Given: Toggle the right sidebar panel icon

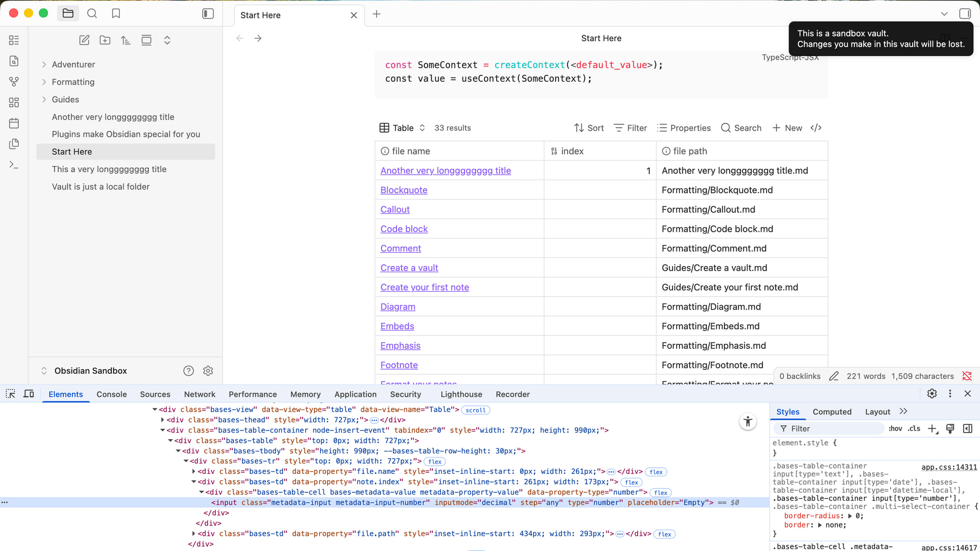Looking at the screenshot, I should 965,14.
